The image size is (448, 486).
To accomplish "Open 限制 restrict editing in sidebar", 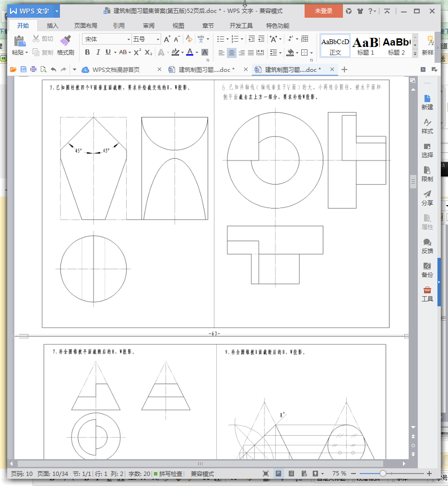I will (427, 174).
